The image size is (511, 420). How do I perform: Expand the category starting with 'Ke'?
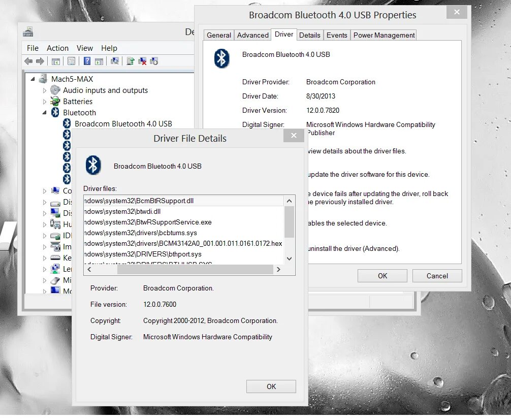[x=44, y=258]
